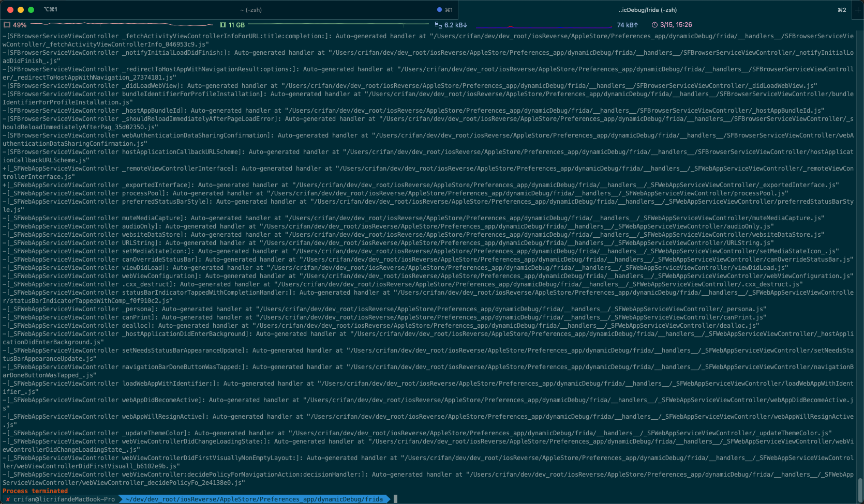Click the "navigationBarDoneButtonWasTapped:" handler output line
864x504 pixels.
coord(428,371)
